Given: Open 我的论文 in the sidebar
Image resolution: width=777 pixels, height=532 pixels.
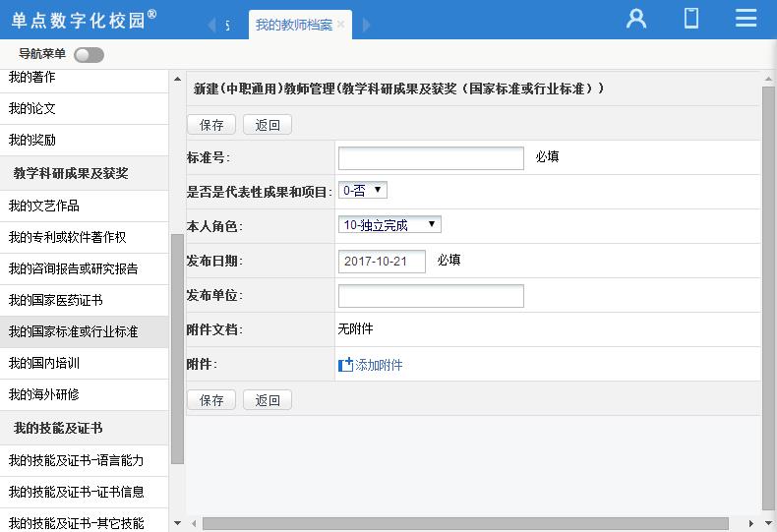Looking at the screenshot, I should click(x=85, y=108).
